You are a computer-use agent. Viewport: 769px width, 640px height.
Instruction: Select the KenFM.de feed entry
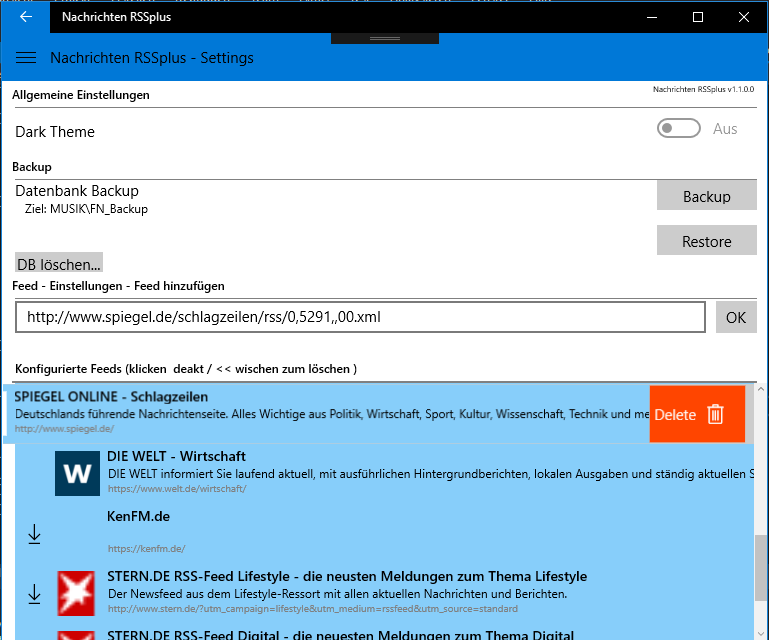(x=384, y=533)
